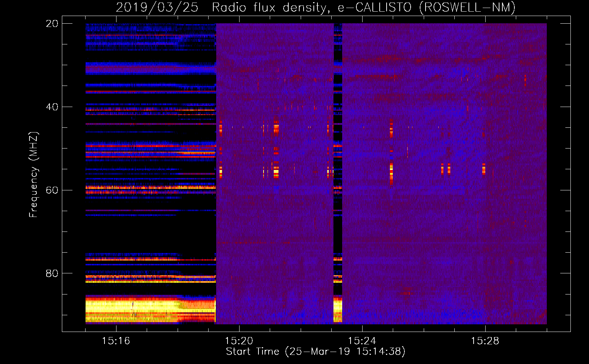Click the 15:16 time tick label
This screenshot has width=589, height=364.
tap(116, 341)
